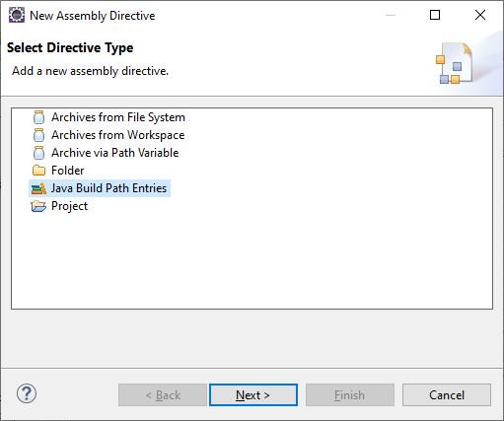
Task: Minimize the New Assembly Directive window
Action: (x=391, y=15)
